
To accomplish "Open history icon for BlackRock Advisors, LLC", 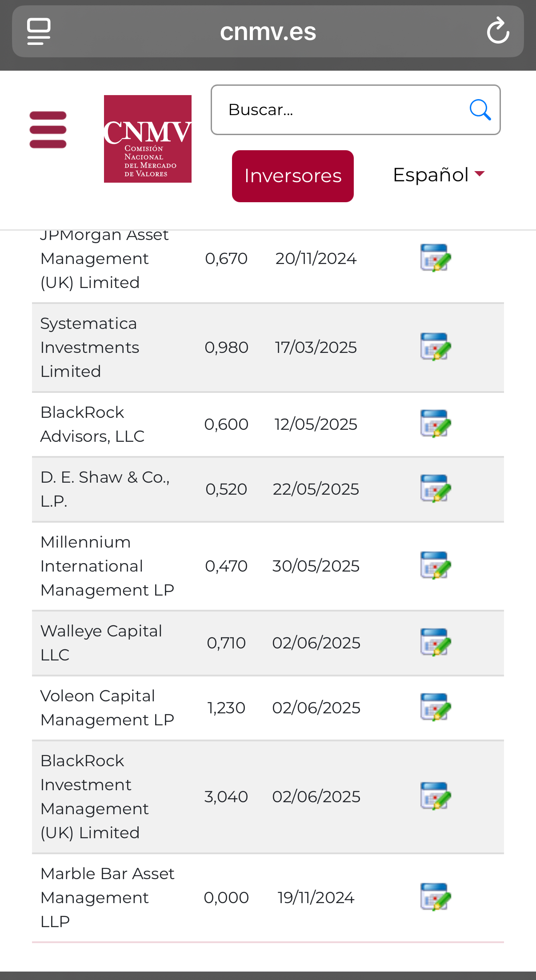I will (x=436, y=424).
